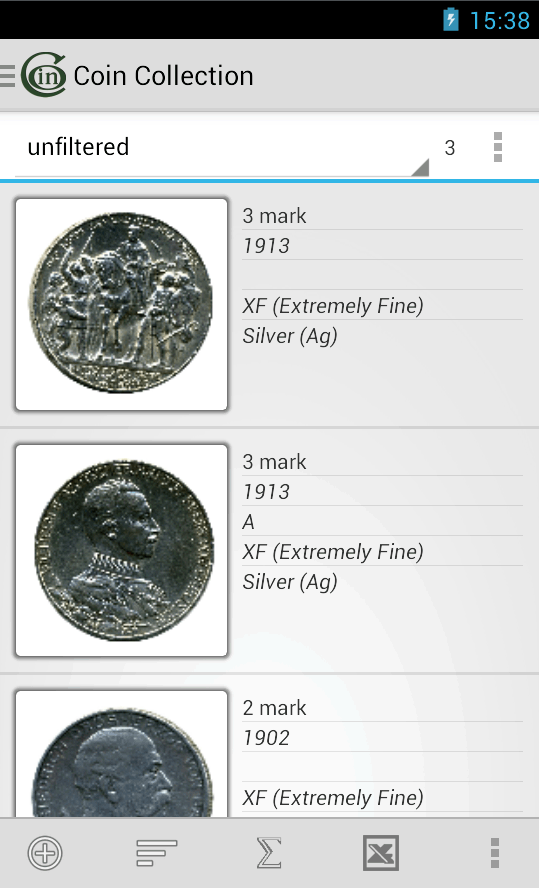Image resolution: width=539 pixels, height=888 pixels.
Task: Select the first coin's Silver (Ag) line
Action: pos(290,336)
